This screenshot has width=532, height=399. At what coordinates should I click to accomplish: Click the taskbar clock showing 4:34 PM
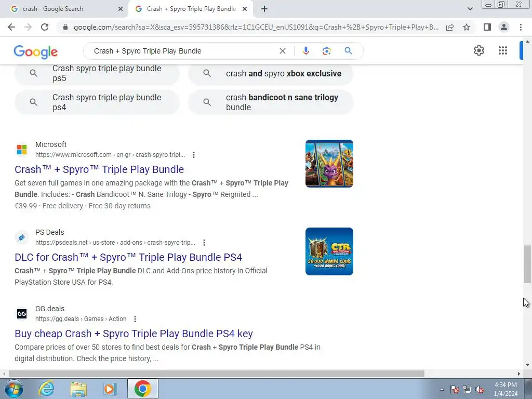click(506, 389)
